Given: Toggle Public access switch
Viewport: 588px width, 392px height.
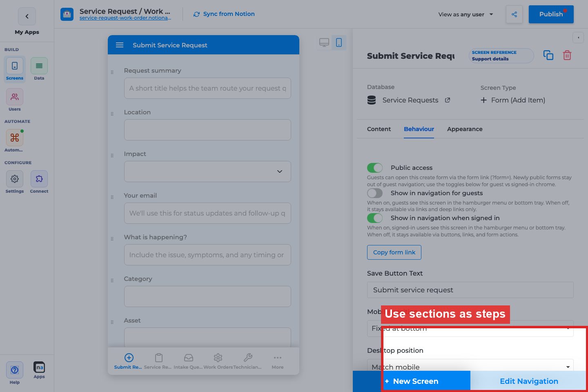Looking at the screenshot, I should tap(375, 168).
